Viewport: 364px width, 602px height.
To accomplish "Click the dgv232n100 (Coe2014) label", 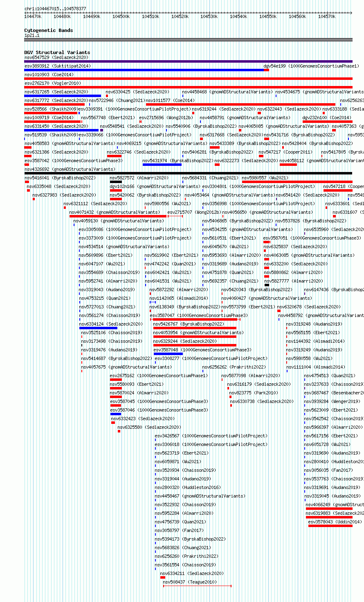I will click(327, 118).
